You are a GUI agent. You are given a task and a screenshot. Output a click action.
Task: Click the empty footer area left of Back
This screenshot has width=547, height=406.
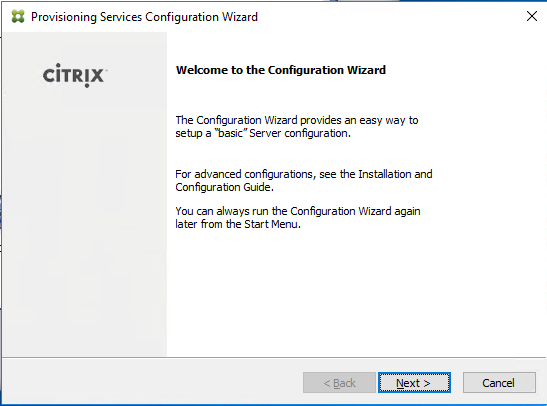[153, 383]
